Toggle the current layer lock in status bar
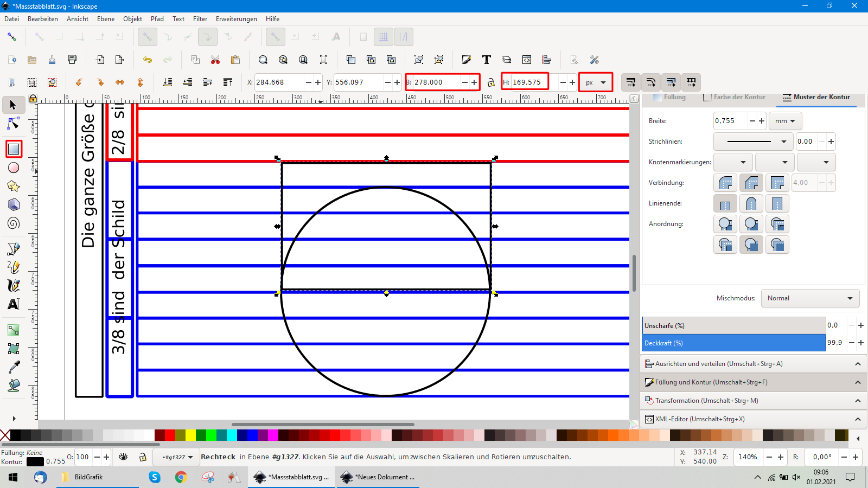This screenshot has height=488, width=868. [x=143, y=457]
